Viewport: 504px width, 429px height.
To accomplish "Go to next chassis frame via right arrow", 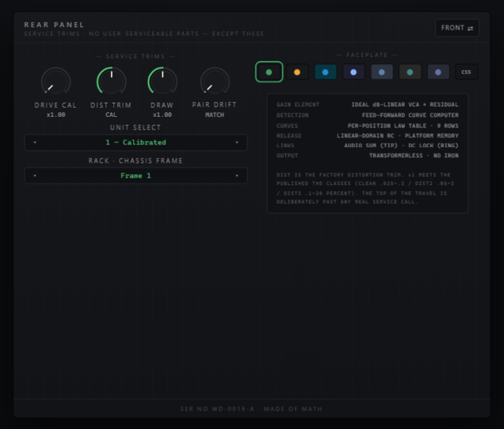I will [237, 176].
